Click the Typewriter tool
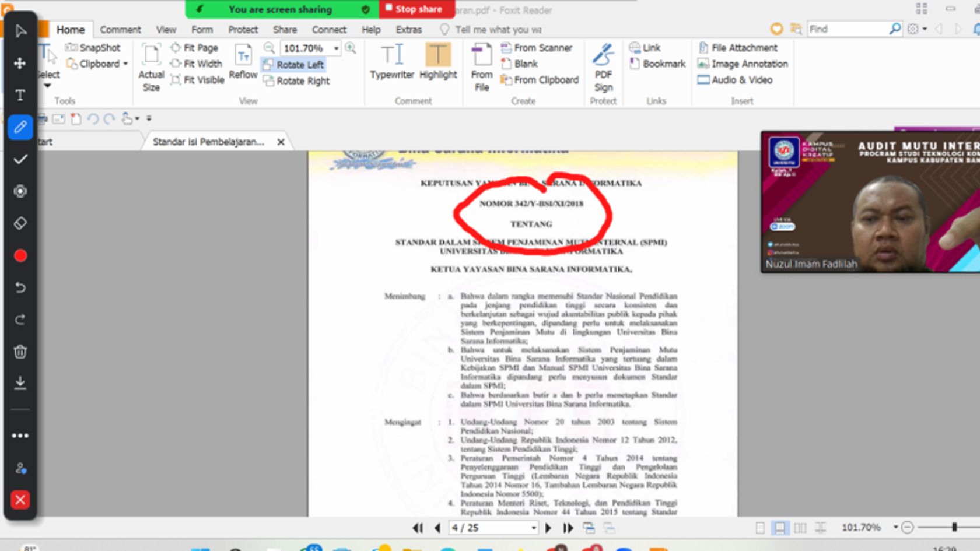This screenshot has height=551, width=980. [x=392, y=61]
